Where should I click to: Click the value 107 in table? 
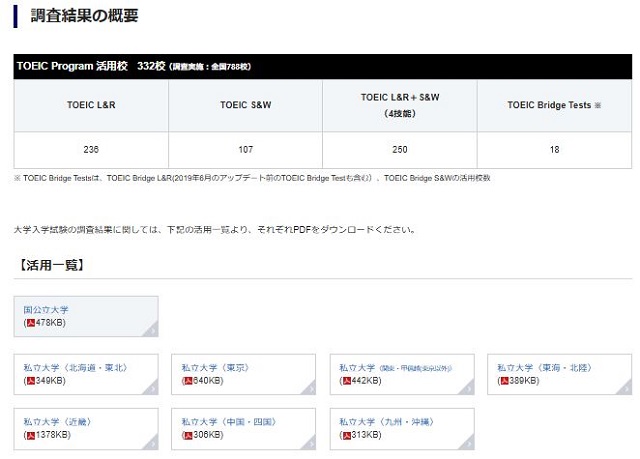point(245,150)
